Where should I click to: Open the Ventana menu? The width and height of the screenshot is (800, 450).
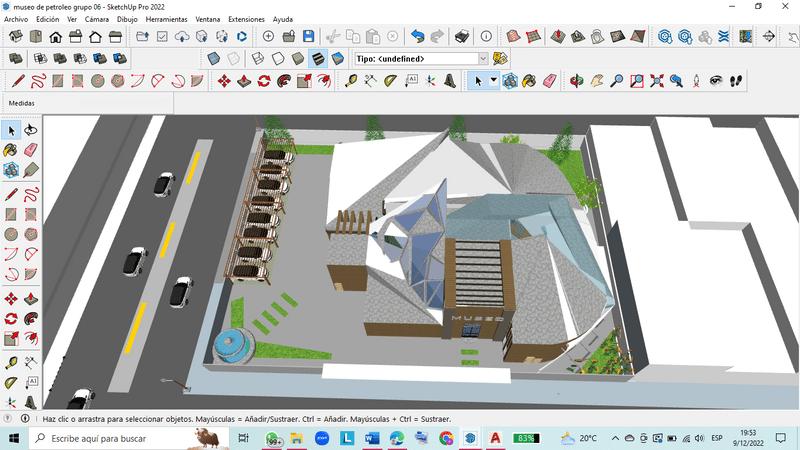pyautogui.click(x=208, y=19)
